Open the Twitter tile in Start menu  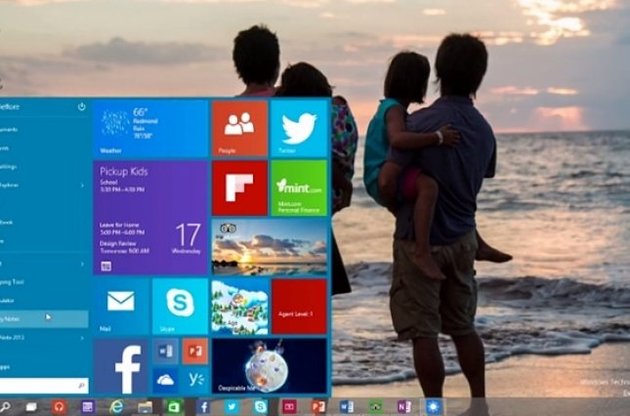pos(299,128)
